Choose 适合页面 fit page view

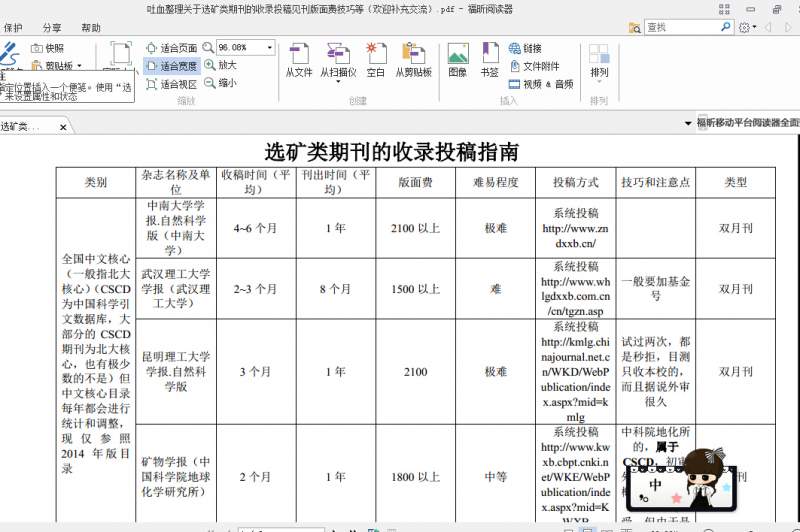click(171, 48)
